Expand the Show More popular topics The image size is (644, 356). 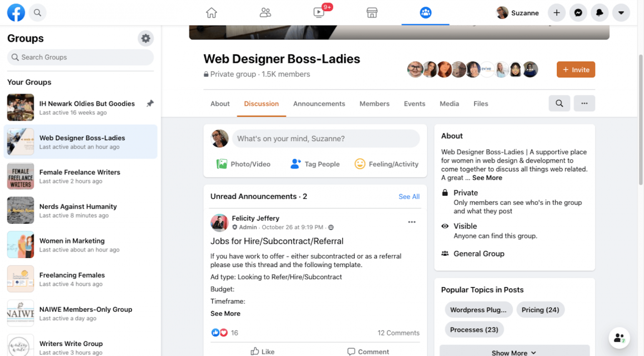[514, 351]
